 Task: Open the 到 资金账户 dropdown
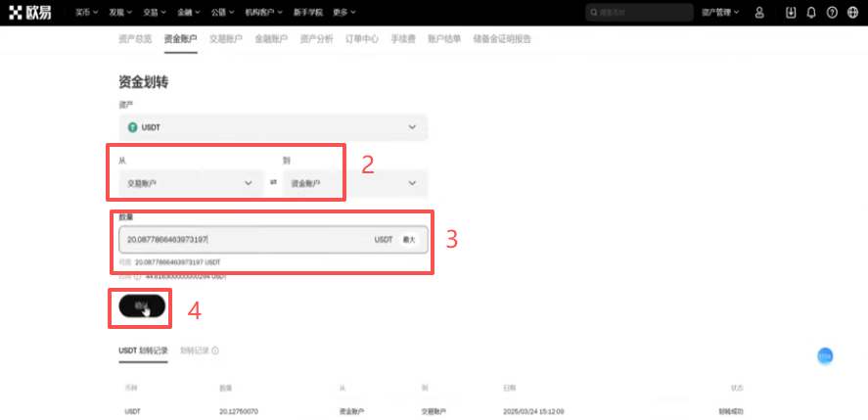coord(355,183)
